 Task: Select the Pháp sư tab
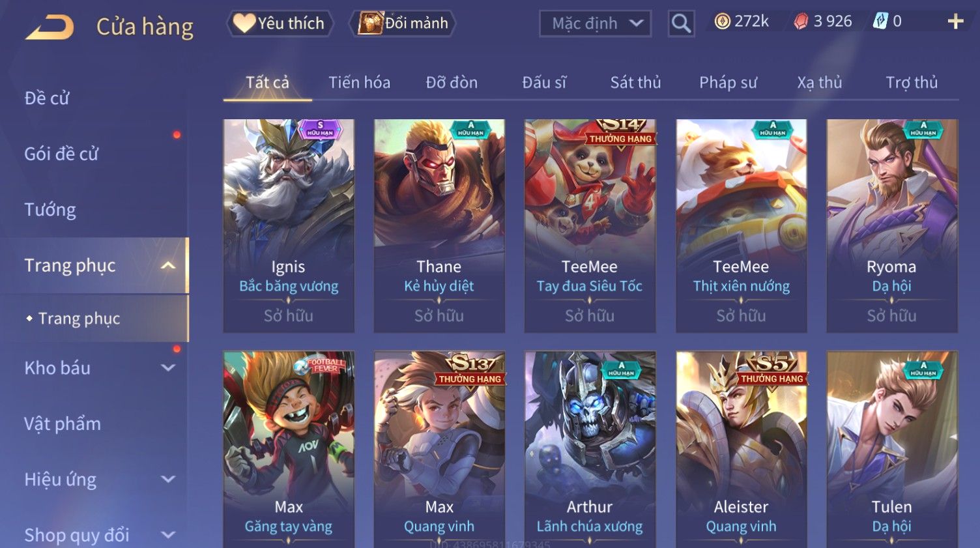coord(728,82)
